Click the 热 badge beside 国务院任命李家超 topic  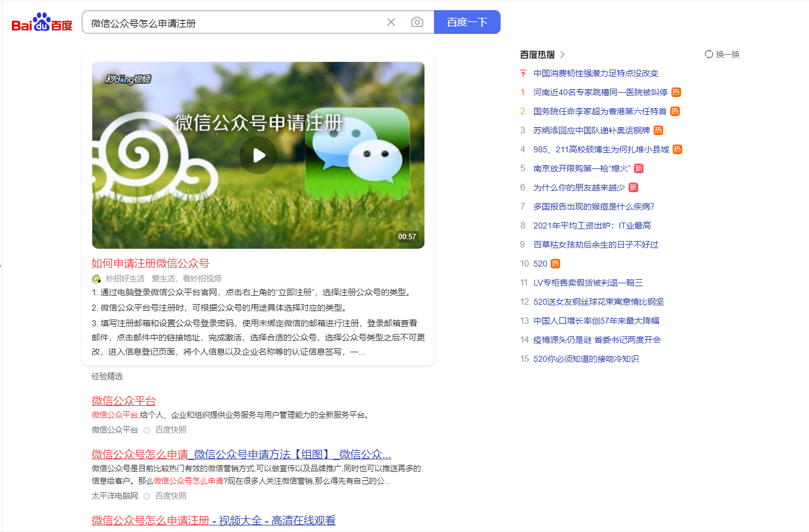point(675,111)
